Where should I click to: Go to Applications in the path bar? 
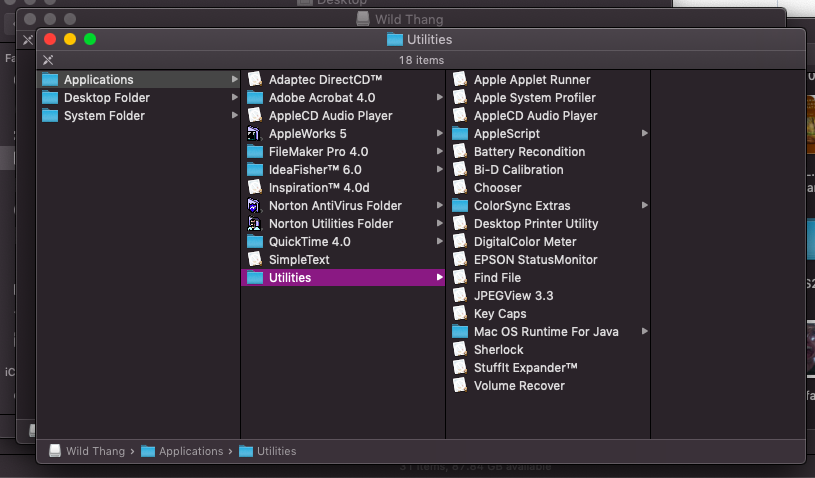(182, 451)
